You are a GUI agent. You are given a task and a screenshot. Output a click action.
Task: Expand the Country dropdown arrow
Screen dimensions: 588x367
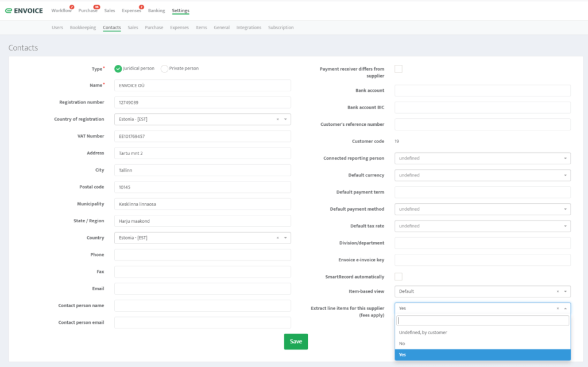click(285, 238)
